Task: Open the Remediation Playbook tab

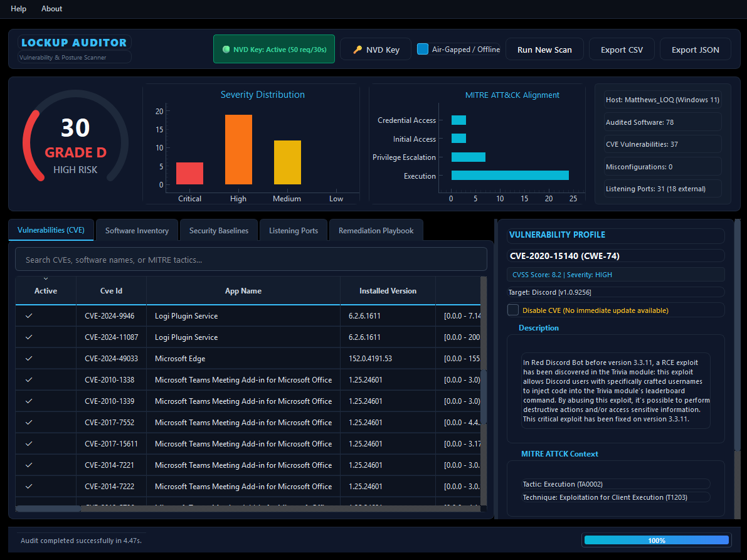Action: pos(376,231)
